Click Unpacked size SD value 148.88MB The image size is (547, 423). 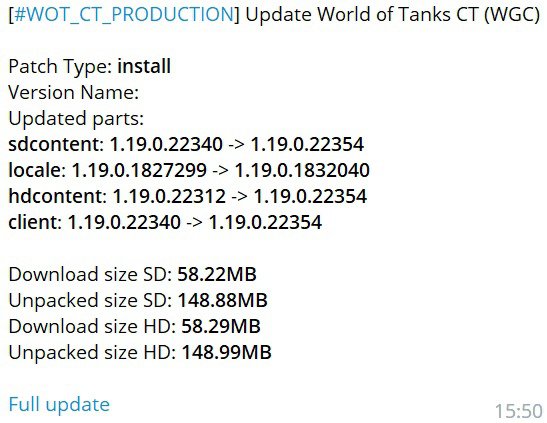coord(223,300)
